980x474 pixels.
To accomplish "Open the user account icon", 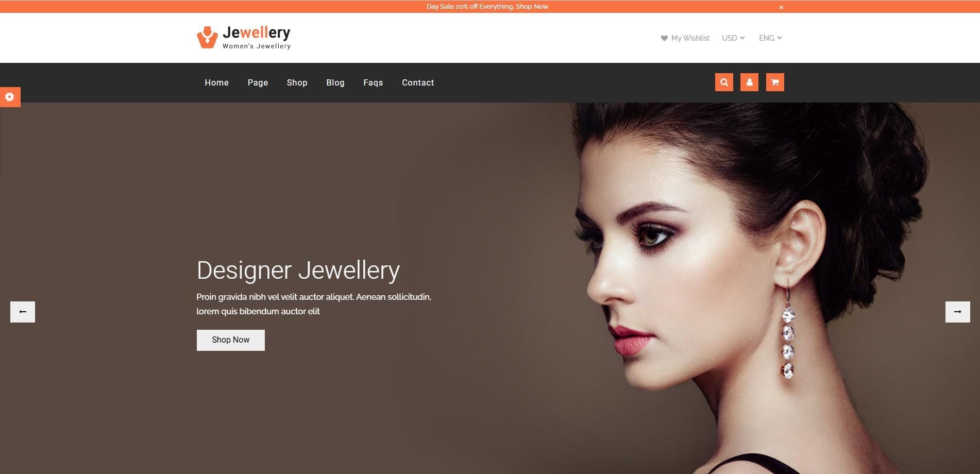I will (749, 82).
